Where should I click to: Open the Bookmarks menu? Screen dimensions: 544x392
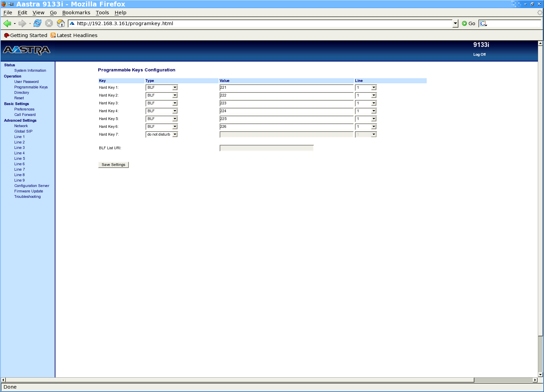pyautogui.click(x=76, y=13)
